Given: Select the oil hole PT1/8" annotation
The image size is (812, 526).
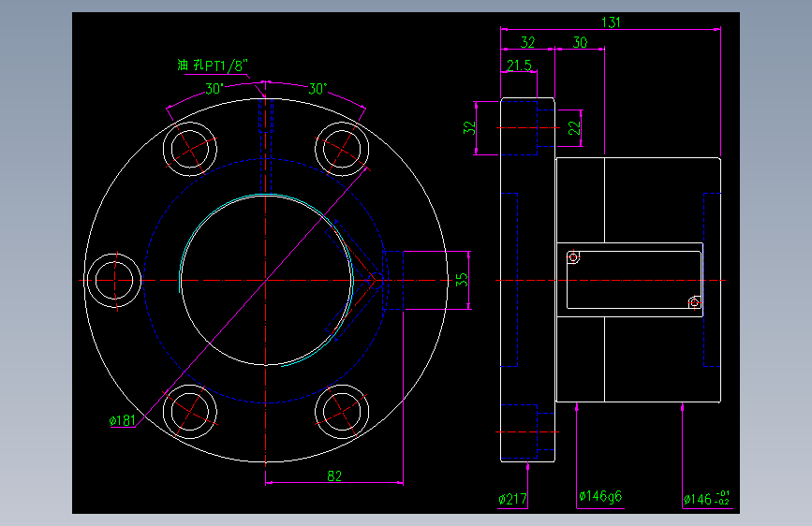Looking at the screenshot, I should (x=213, y=66).
